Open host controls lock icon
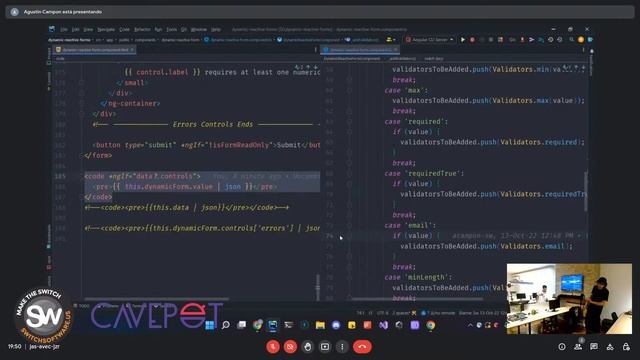 tap(626, 347)
